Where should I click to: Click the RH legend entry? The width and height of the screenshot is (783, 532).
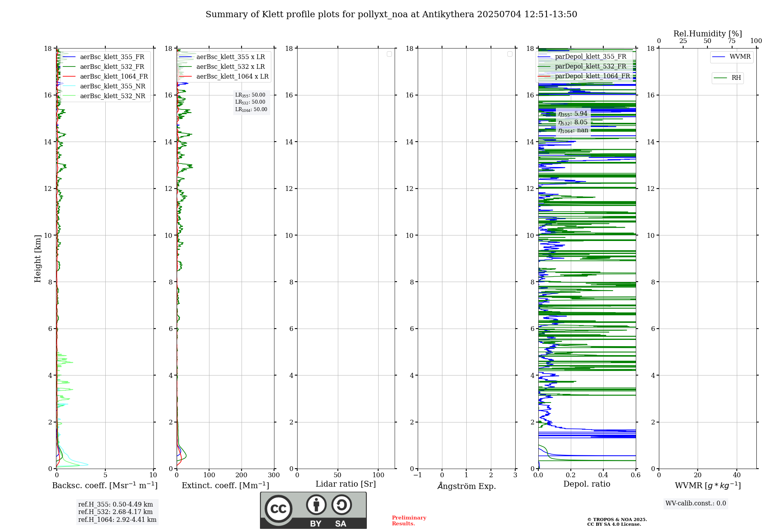(x=727, y=78)
